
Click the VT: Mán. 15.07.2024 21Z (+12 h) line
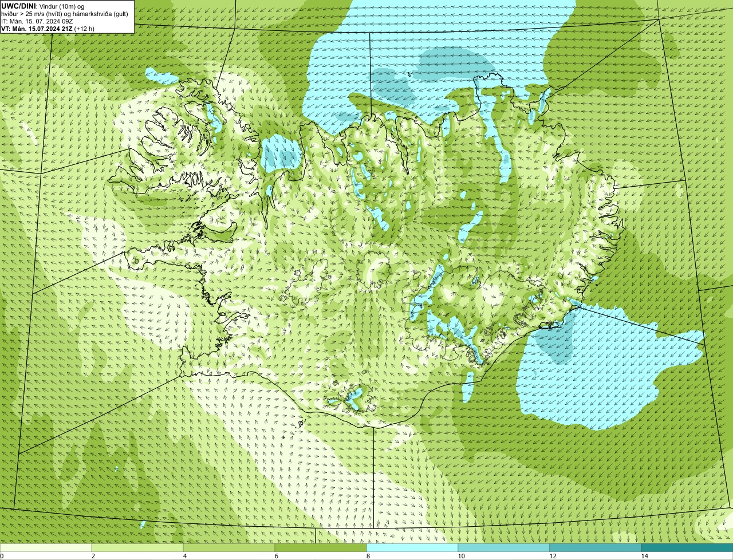48,29
